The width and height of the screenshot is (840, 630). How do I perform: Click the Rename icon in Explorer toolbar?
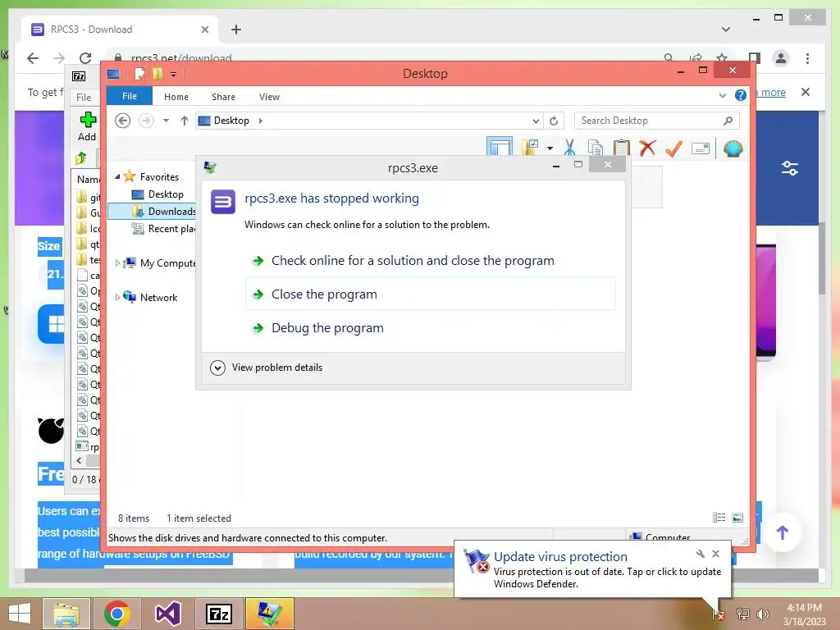pos(701,148)
